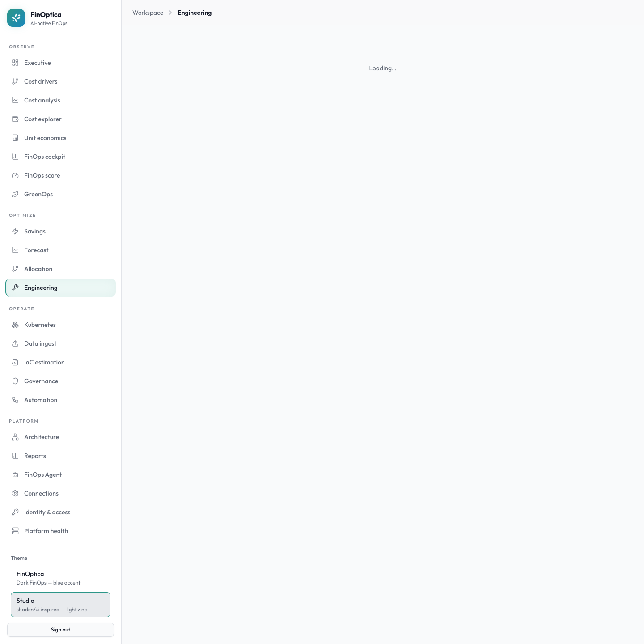This screenshot has width=644, height=644.
Task: Click the Data ingest upload icon
Action: (x=15, y=343)
